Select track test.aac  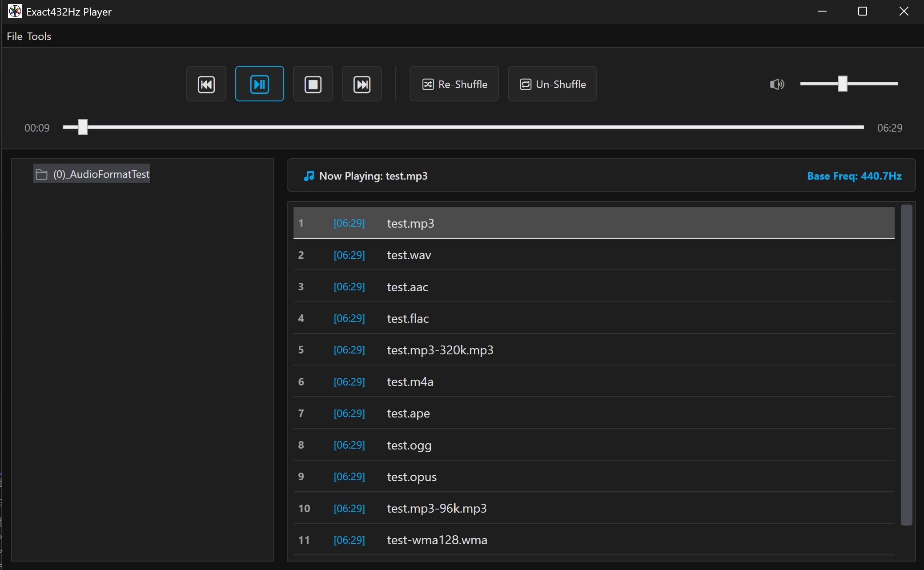594,287
